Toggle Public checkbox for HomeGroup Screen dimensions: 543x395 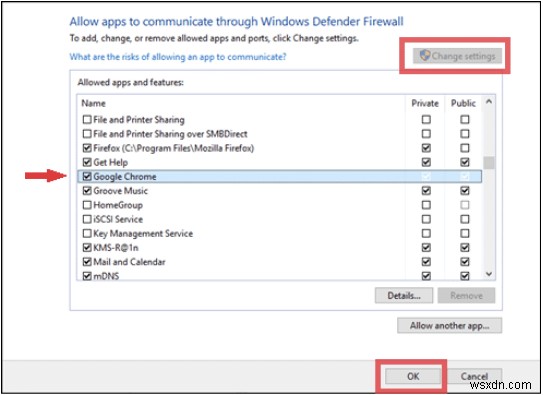[x=465, y=205]
